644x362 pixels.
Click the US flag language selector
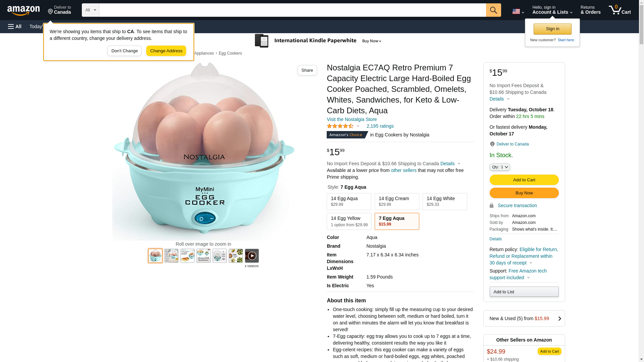(x=518, y=11)
